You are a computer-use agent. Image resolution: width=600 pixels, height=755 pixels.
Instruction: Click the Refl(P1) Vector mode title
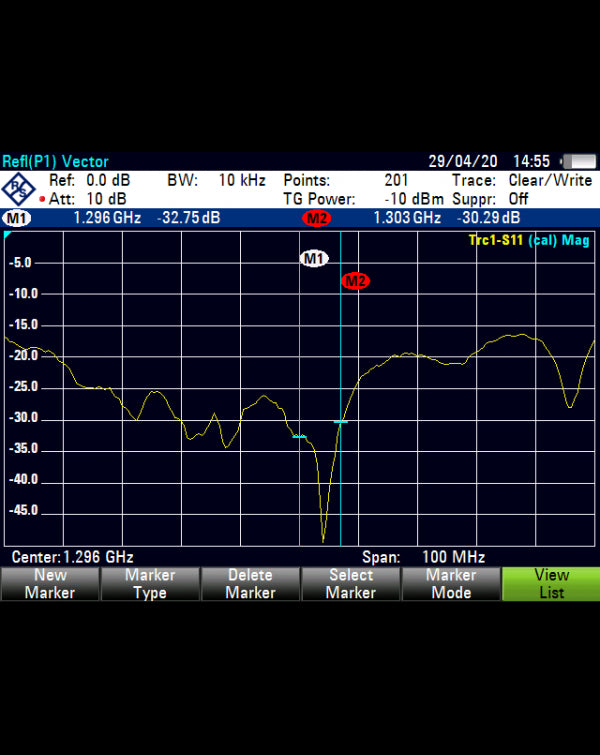56,161
